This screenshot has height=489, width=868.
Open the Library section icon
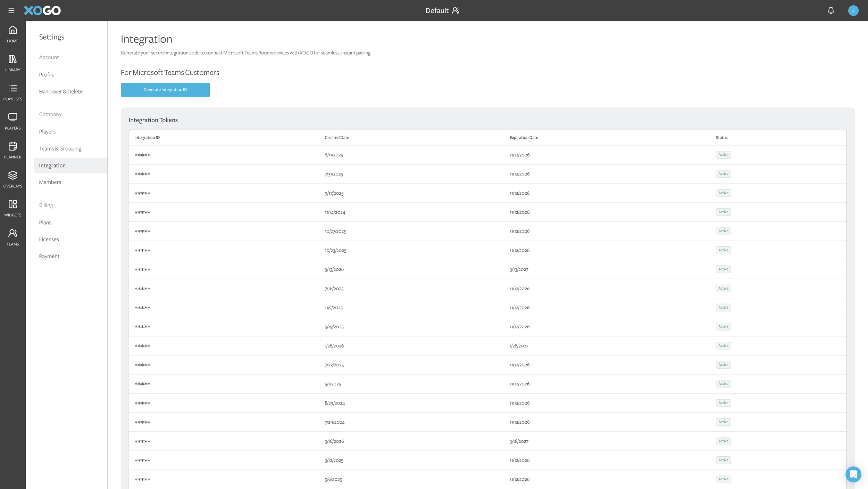[13, 63]
